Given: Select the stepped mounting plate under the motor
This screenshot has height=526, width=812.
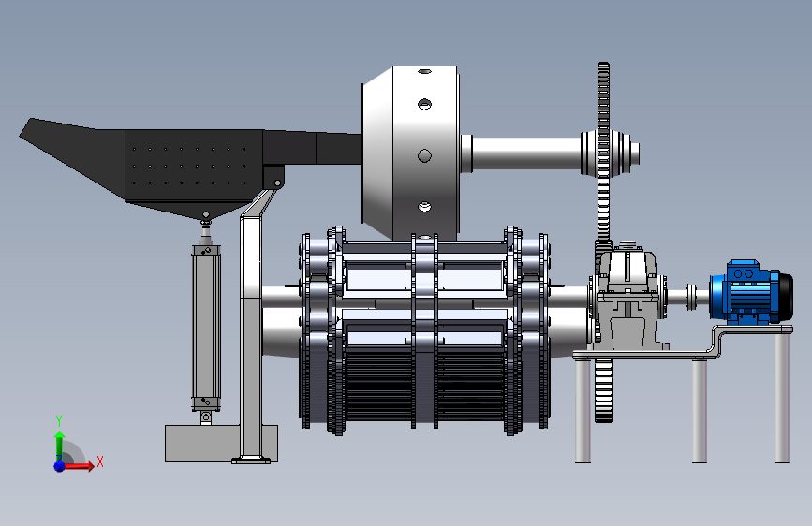Looking at the screenshot, I should point(684,343).
